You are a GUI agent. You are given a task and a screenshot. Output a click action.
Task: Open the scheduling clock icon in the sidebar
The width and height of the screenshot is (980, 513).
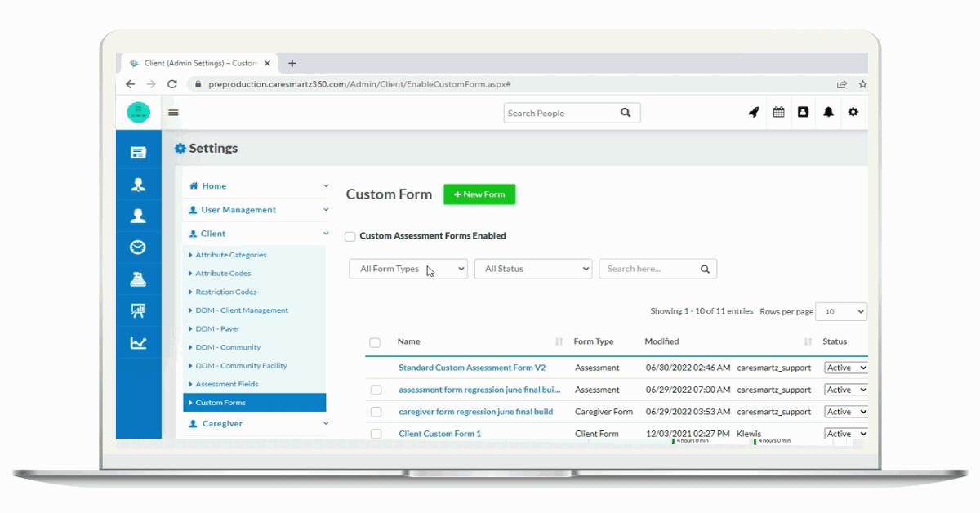(x=138, y=248)
